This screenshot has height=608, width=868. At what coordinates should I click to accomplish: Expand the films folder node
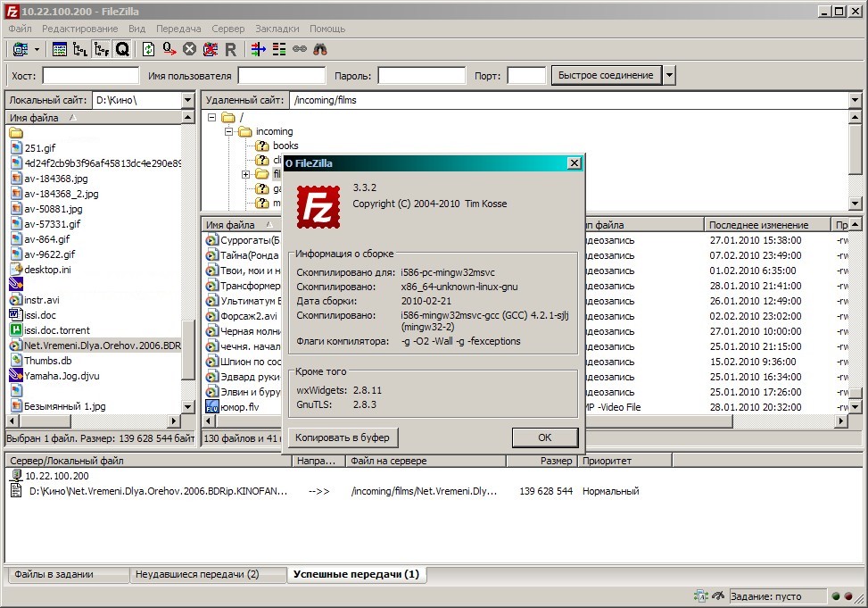246,174
